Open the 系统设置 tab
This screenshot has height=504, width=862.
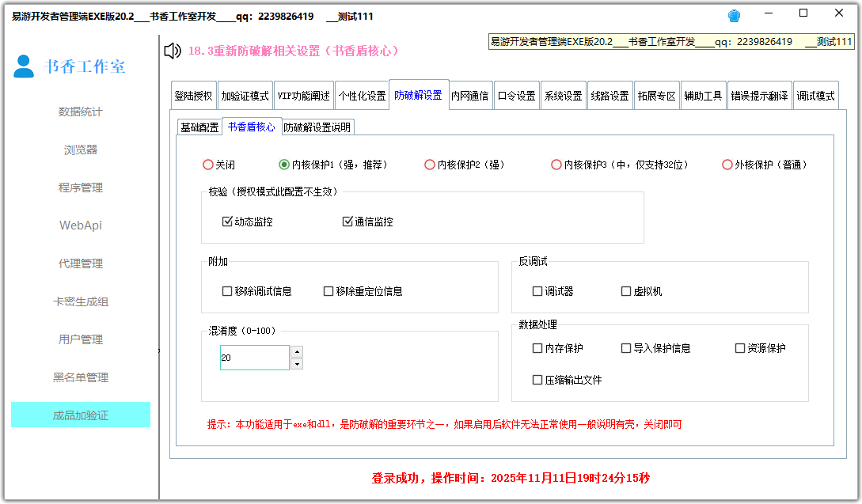pos(563,94)
